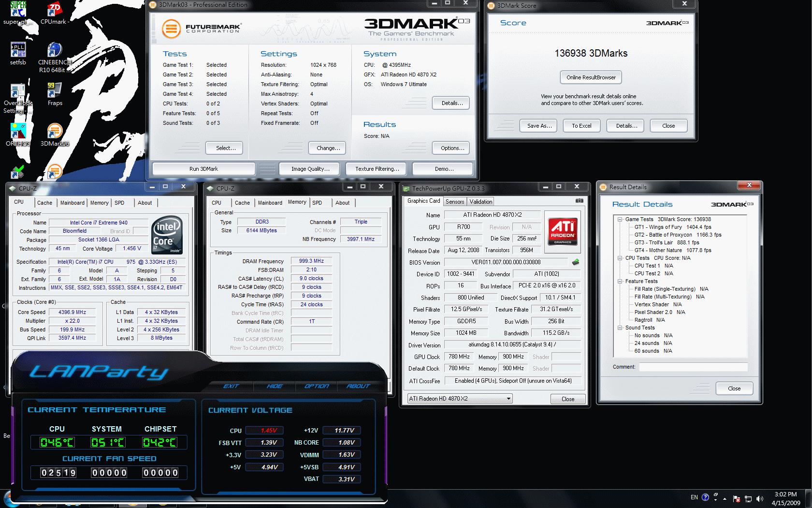The height and width of the screenshot is (508, 812).
Task: Click the ATI Radeon logo in GPU-Z
Action: 563,231
